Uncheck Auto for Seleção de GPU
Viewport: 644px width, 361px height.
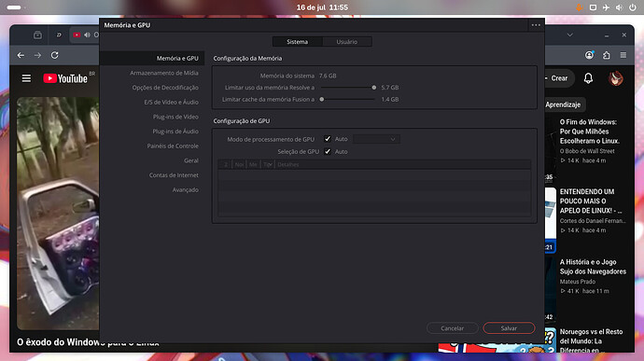[x=328, y=151]
